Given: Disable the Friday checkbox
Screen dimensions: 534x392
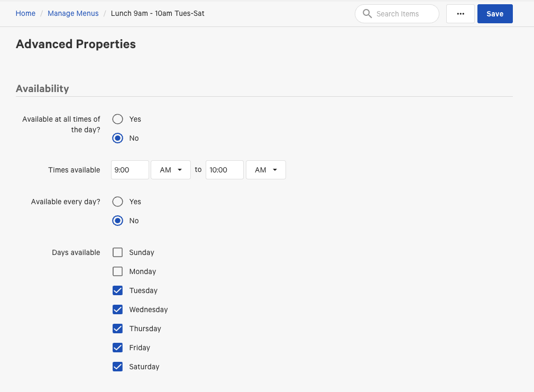Looking at the screenshot, I should (x=117, y=348).
